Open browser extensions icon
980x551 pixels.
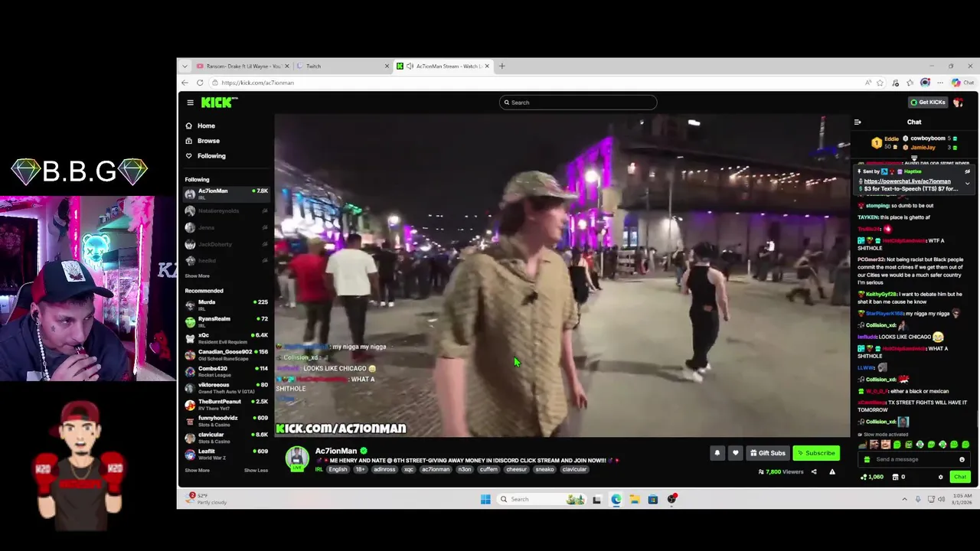[895, 83]
